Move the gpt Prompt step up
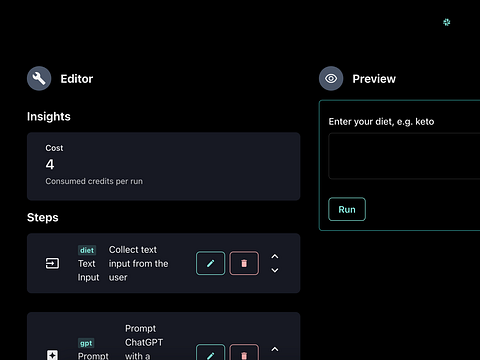480x360 pixels. pyautogui.click(x=275, y=349)
